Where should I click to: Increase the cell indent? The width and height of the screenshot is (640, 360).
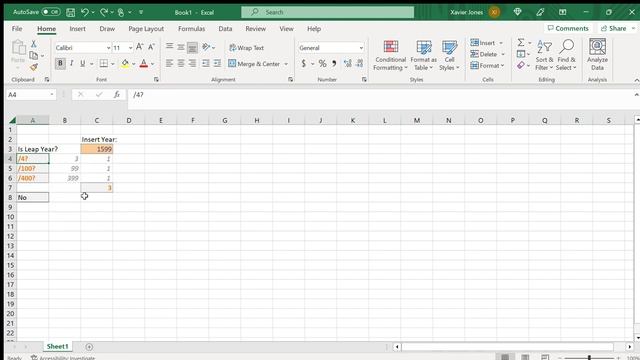pyautogui.click(x=217, y=63)
